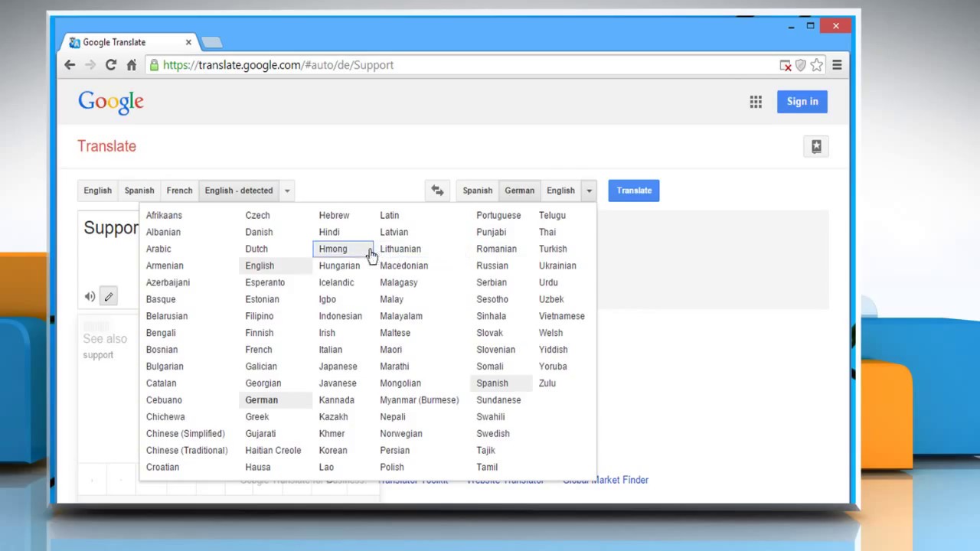Select the Google Translate browser tab
The height and width of the screenshot is (551, 980).
[130, 42]
